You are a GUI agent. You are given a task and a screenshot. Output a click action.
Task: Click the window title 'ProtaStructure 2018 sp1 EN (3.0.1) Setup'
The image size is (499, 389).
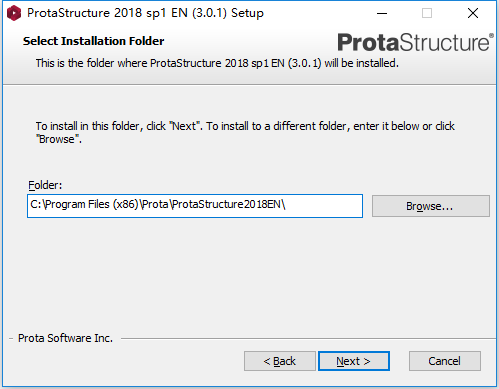pos(145,13)
